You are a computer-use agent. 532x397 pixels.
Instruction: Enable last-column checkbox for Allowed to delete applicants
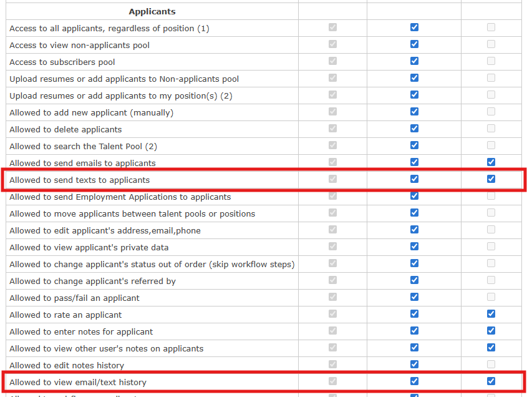tap(491, 129)
